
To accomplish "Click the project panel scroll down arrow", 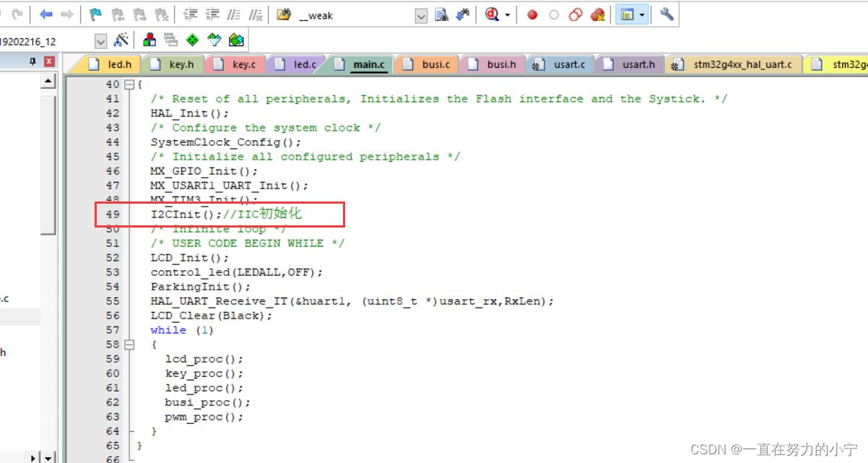I will [48, 457].
